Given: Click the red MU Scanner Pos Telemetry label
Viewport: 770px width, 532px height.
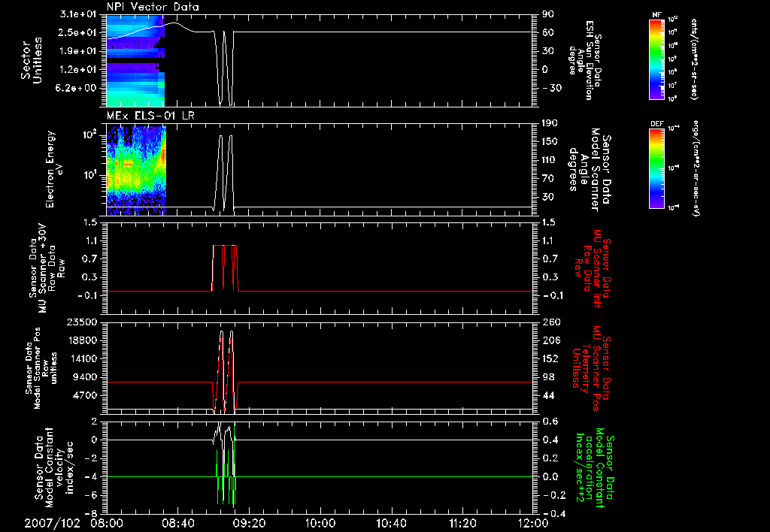Looking at the screenshot, I should click(x=592, y=369).
